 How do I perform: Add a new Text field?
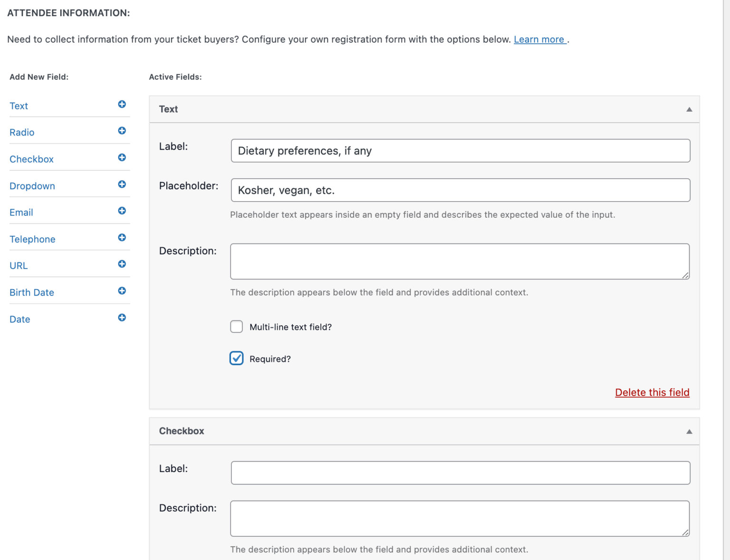click(x=122, y=104)
